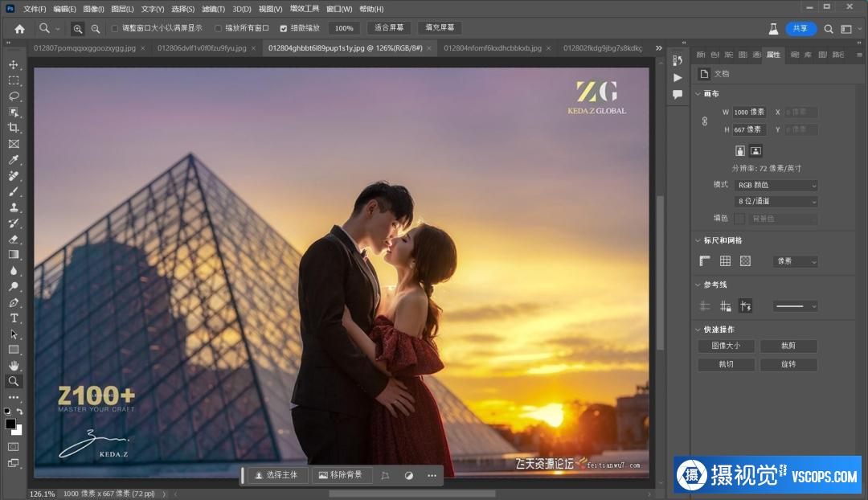Open 8 位/通道 bit depth dropdown

776,202
